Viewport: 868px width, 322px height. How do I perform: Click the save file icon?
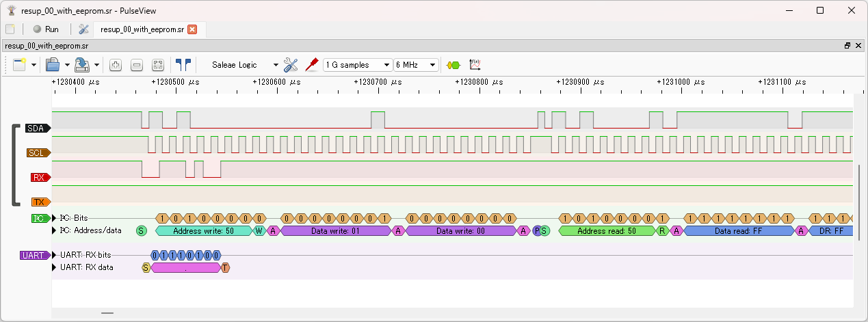[x=82, y=65]
